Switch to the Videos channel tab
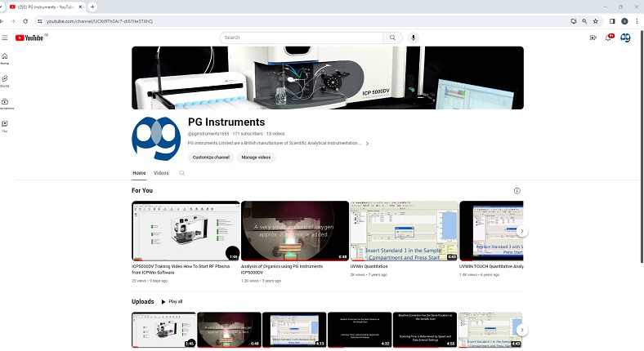The image size is (644, 351). (161, 173)
